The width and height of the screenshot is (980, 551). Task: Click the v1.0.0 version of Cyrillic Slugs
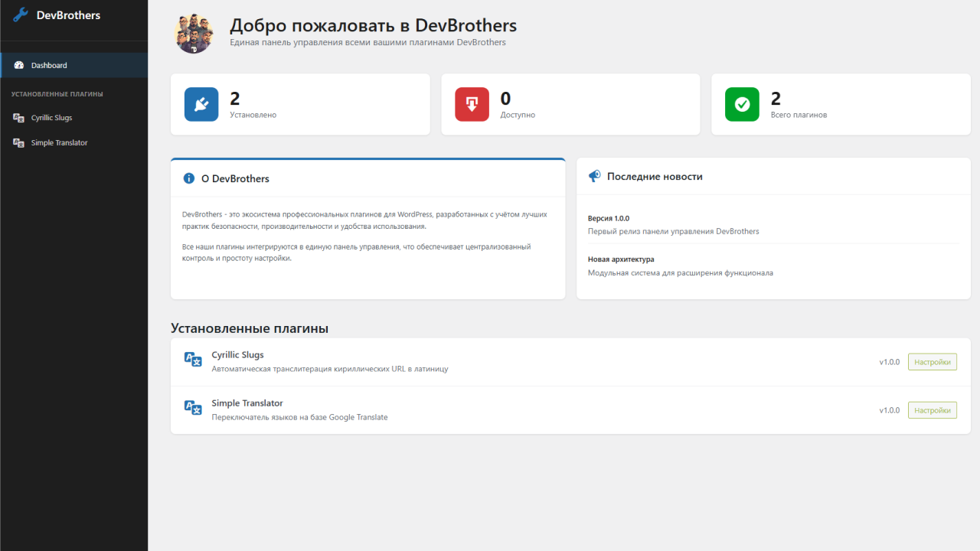(890, 362)
